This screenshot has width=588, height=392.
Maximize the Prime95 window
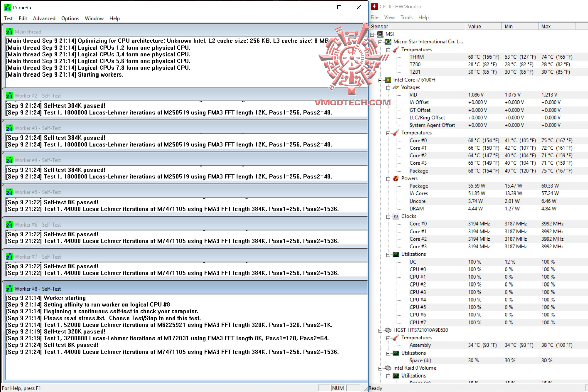pos(339,7)
